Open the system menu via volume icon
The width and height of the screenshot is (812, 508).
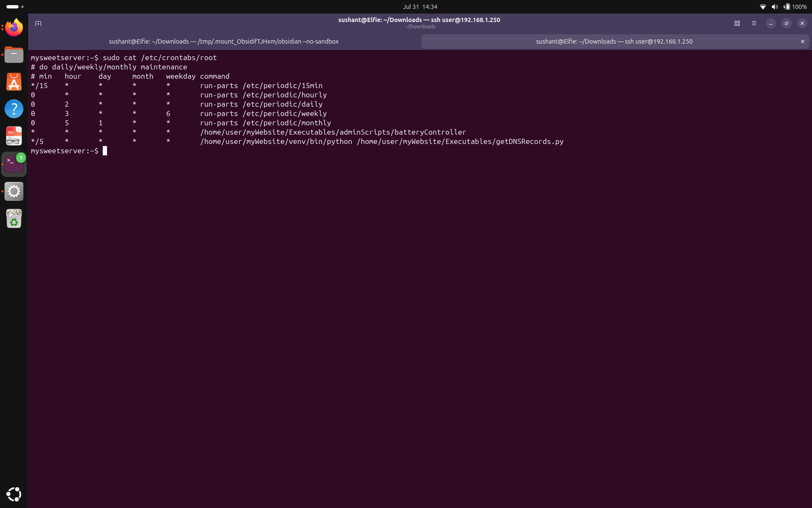click(774, 7)
